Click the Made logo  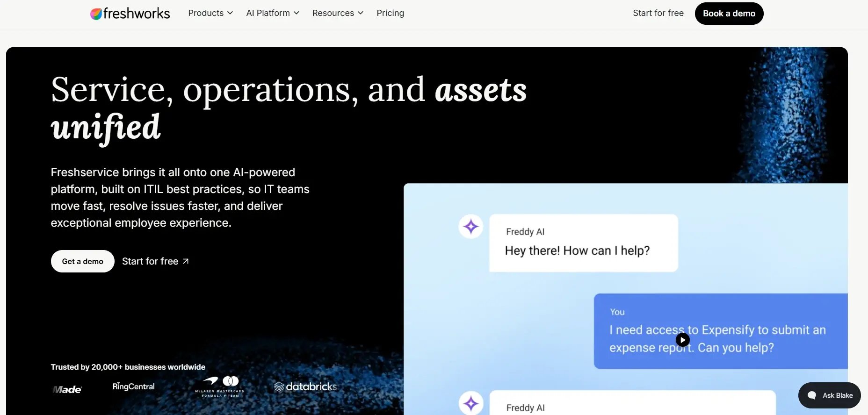(x=67, y=389)
